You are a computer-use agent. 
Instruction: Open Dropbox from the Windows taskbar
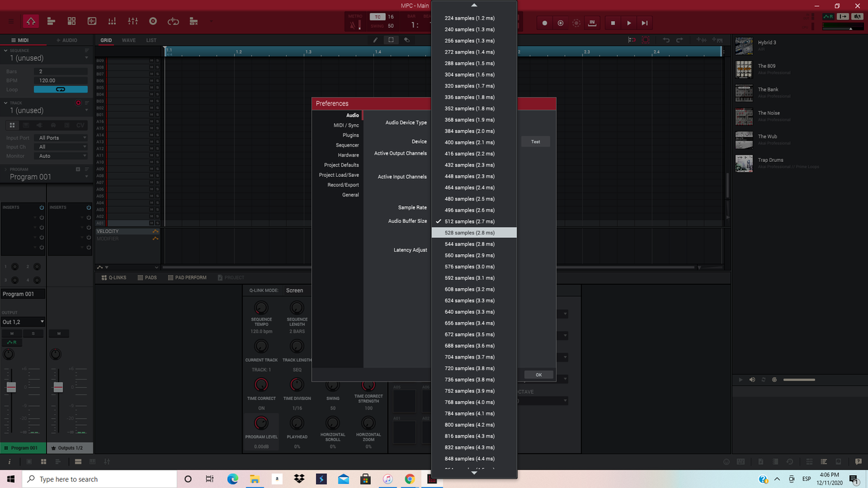pyautogui.click(x=299, y=479)
